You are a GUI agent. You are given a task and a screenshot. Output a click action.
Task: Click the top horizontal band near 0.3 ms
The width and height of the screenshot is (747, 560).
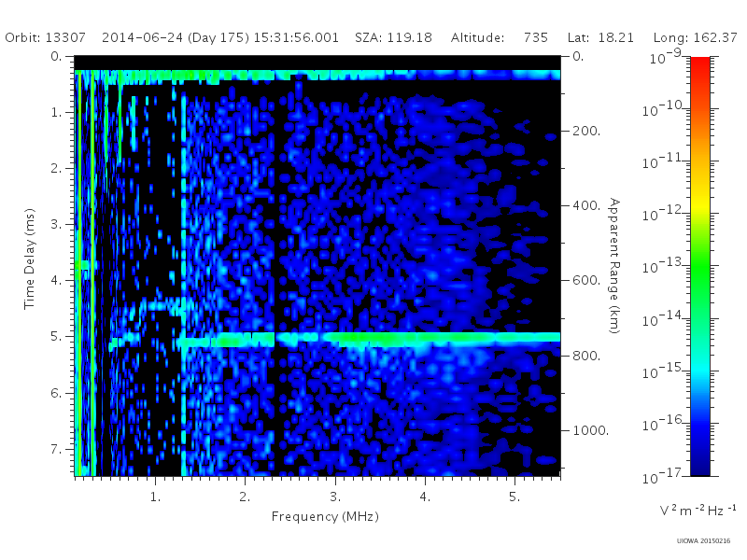tap(317, 76)
